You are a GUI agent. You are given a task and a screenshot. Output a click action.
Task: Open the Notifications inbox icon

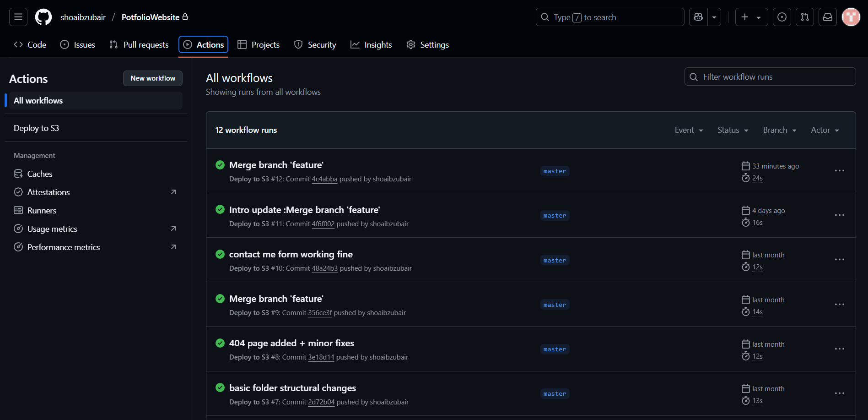[828, 17]
